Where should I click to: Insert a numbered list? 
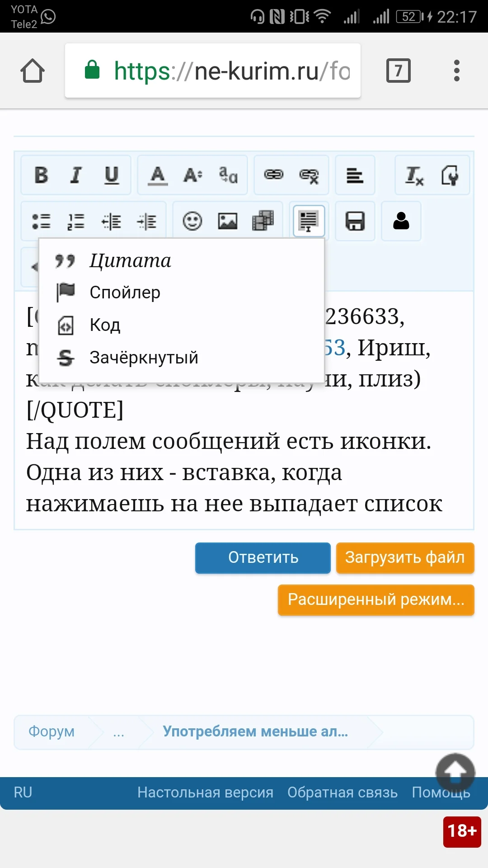tap(76, 222)
